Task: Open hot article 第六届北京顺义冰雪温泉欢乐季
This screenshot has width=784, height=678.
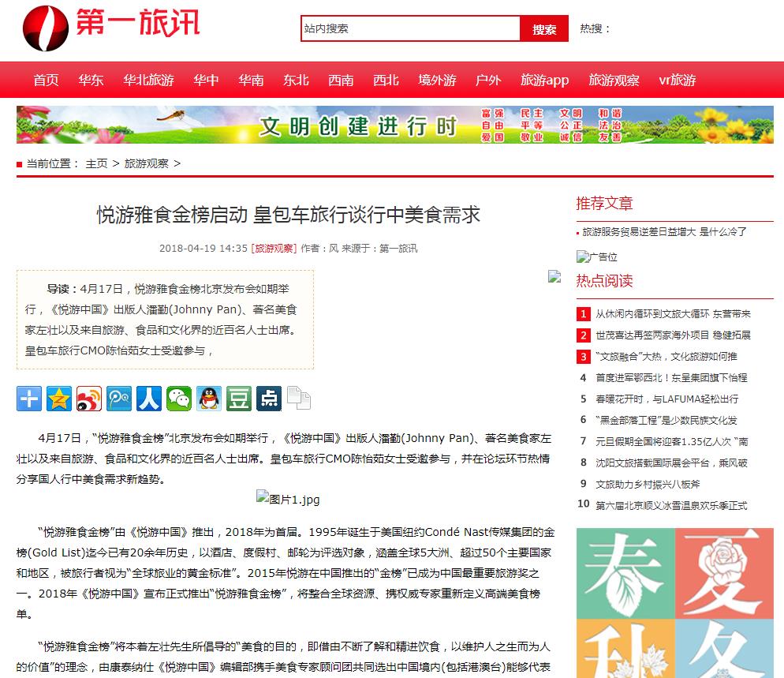Action: pyautogui.click(x=671, y=505)
